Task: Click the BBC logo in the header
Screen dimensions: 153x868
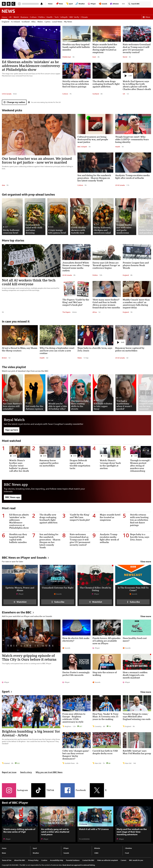Action: (x=8, y=4)
